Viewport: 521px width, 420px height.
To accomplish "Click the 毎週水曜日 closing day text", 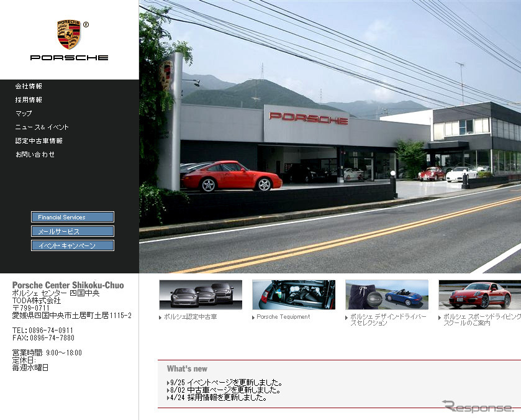I will (x=30, y=368).
